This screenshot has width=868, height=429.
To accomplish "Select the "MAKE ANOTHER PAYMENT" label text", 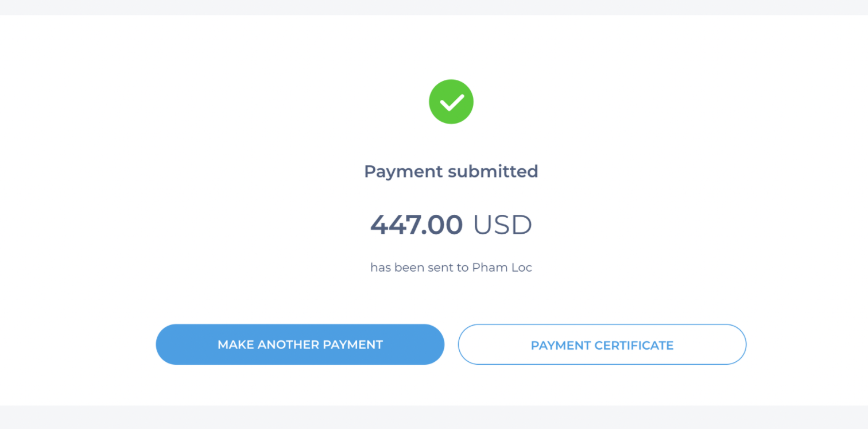I will (300, 345).
